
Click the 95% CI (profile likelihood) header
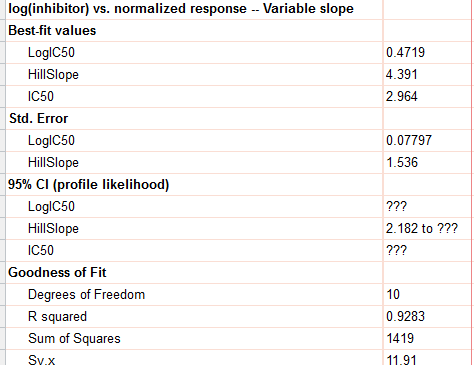coord(89,184)
